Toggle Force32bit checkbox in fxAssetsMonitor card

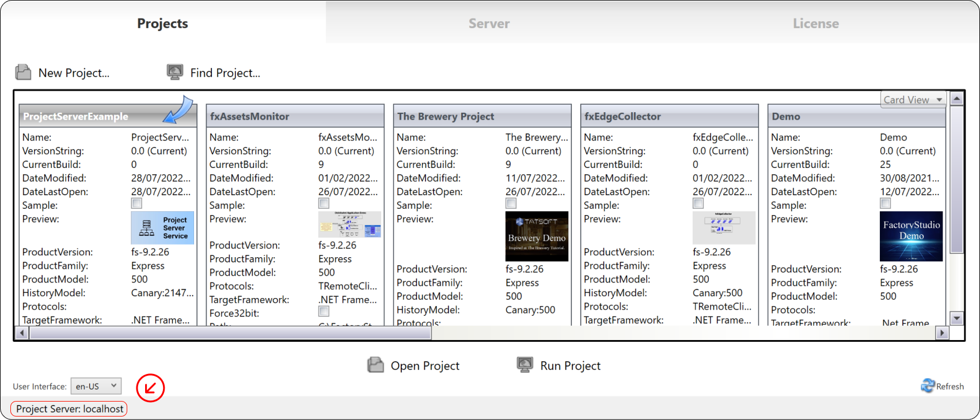coord(324,311)
